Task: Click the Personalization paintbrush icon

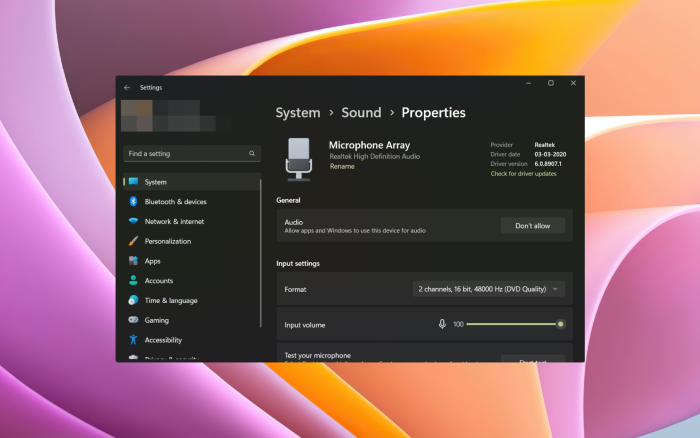Action: 133,241
